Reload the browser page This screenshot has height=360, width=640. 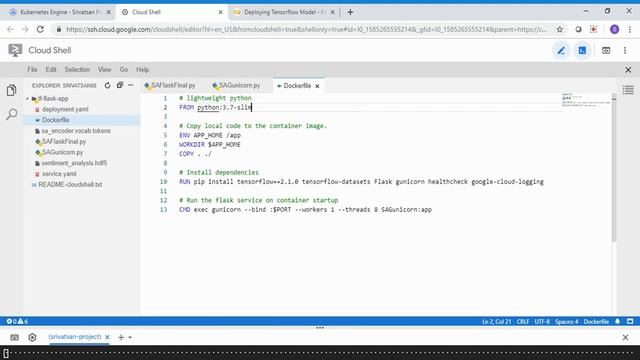point(40,29)
